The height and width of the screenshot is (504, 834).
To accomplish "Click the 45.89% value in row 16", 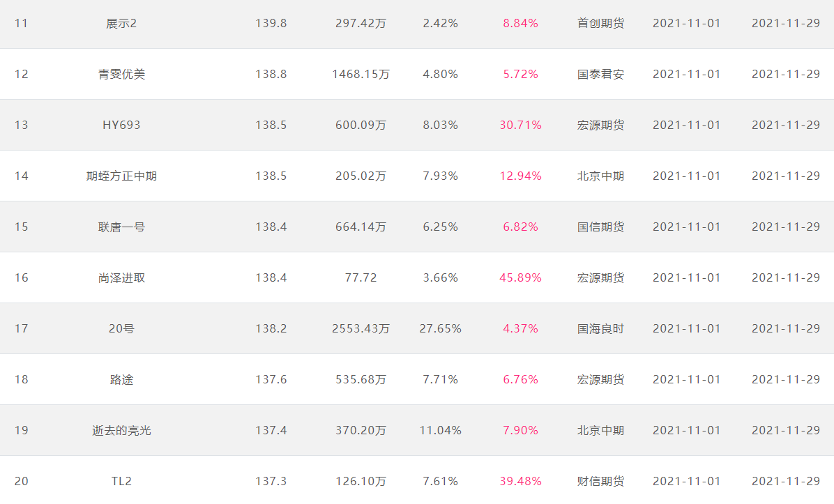I will click(x=520, y=277).
